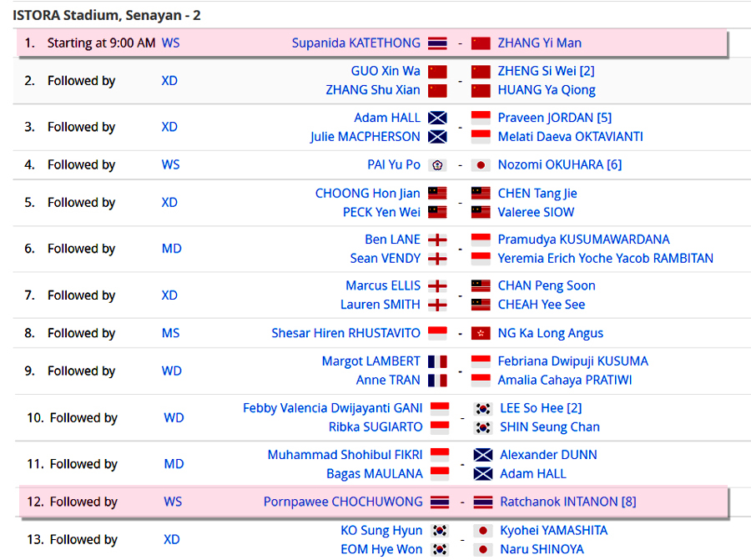Click Chinese Taipei flag next to PAI Yu Po

coord(437,165)
